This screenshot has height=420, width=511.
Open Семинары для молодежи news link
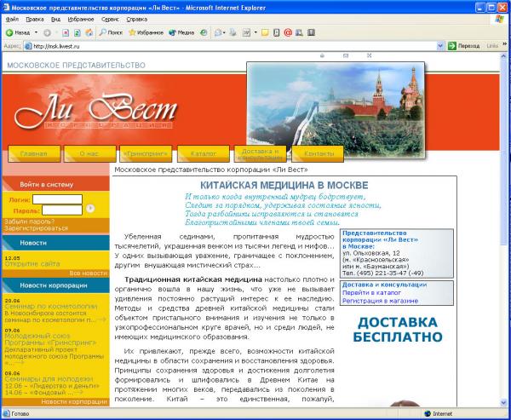click(49, 379)
